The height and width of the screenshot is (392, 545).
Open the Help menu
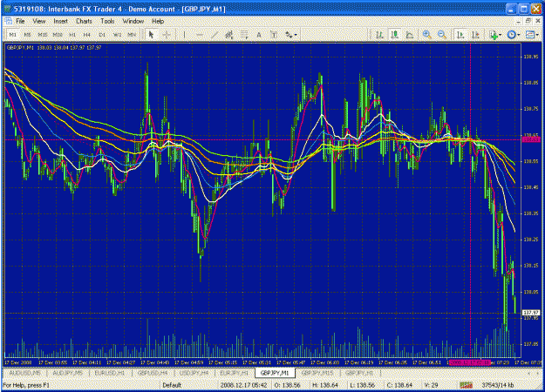pyautogui.click(x=158, y=21)
